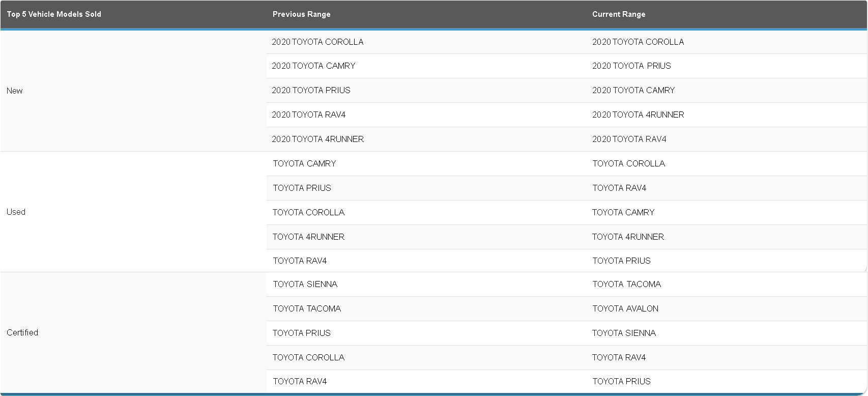The height and width of the screenshot is (396, 868).
Task: Select TOYOTA COROLLA in Certified Previous Range
Action: tap(308, 357)
